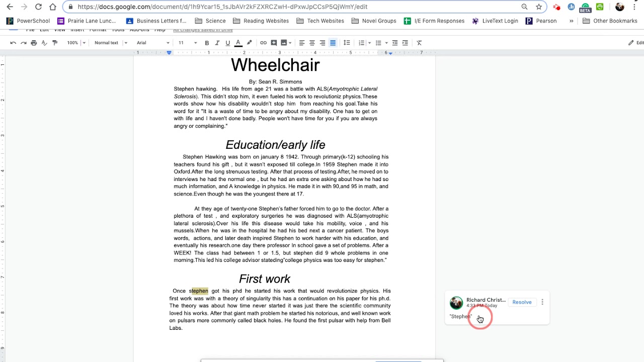Reload the Google Docs page
The width and height of the screenshot is (644, 362).
click(x=38, y=7)
